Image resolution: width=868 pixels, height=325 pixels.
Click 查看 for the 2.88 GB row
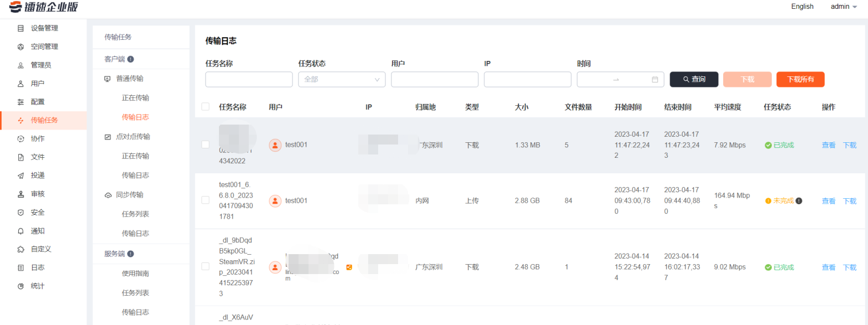(829, 201)
